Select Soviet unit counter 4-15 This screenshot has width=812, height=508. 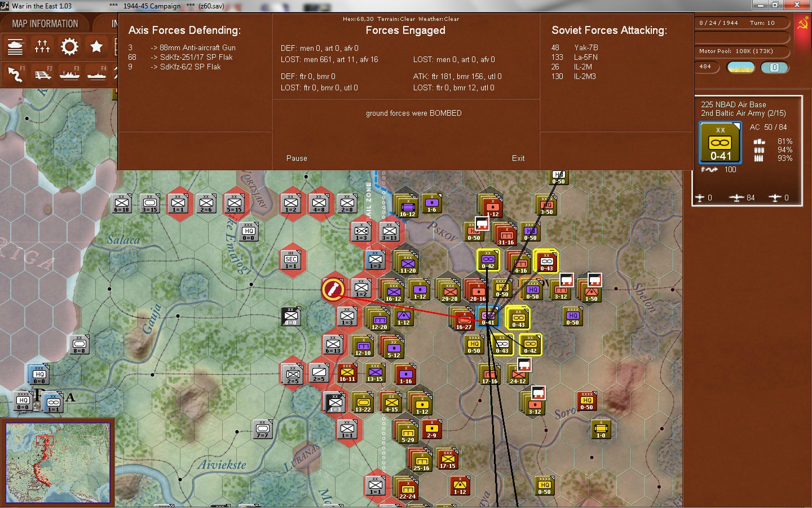(391, 402)
